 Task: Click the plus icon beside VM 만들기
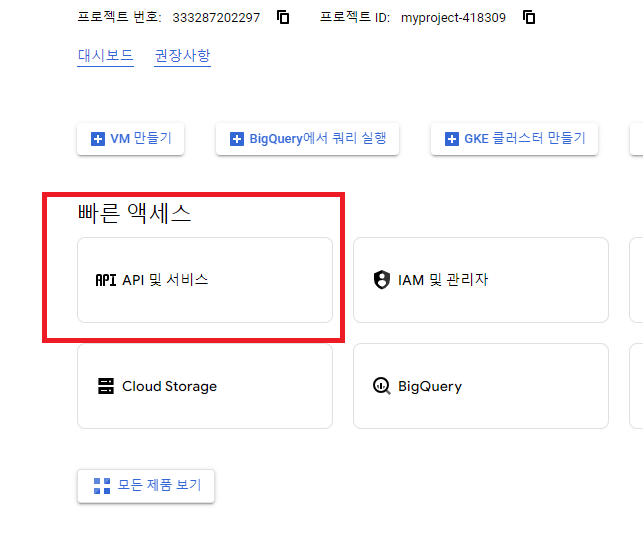(98, 139)
